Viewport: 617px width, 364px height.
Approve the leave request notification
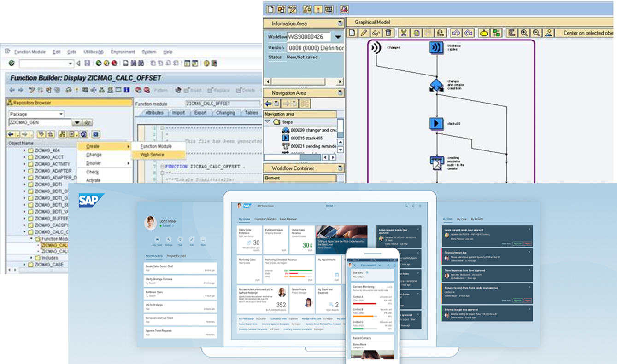[x=517, y=243]
